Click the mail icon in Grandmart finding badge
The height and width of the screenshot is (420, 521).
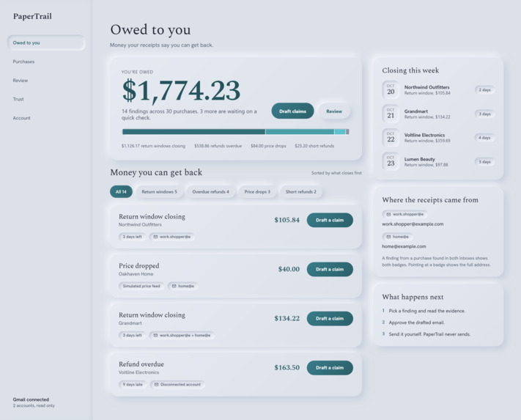tap(155, 335)
